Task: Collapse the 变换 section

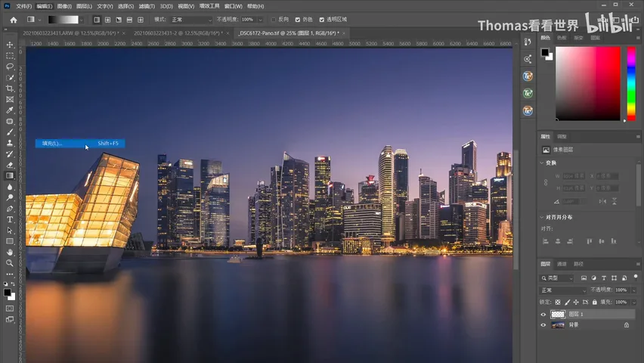Action: click(542, 163)
